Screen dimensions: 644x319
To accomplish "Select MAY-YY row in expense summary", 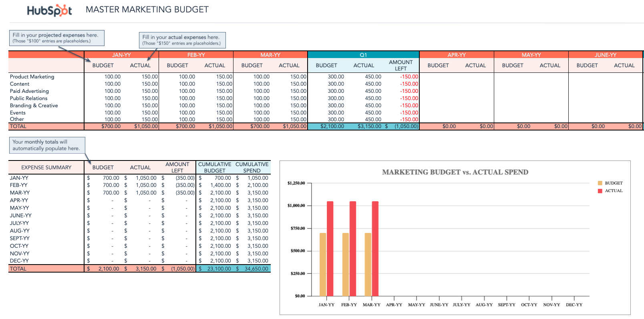I will coord(139,208).
